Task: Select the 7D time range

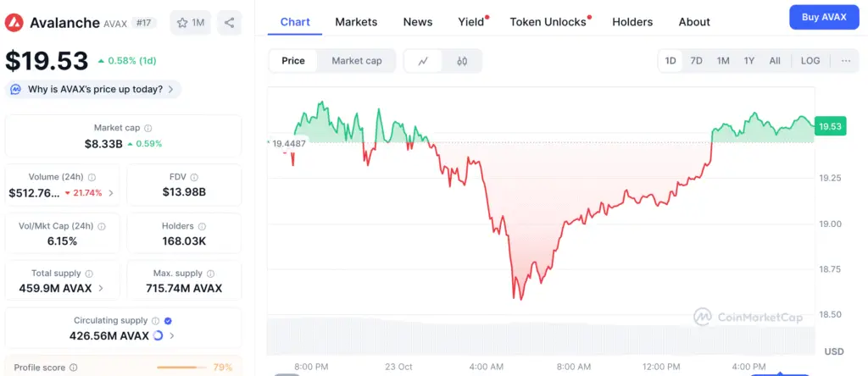Action: click(696, 61)
